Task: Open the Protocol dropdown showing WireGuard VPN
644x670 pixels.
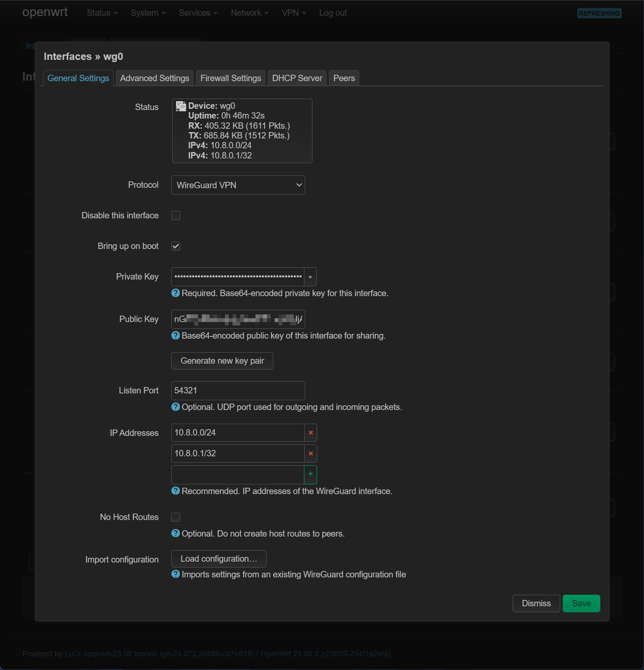Action: 238,185
